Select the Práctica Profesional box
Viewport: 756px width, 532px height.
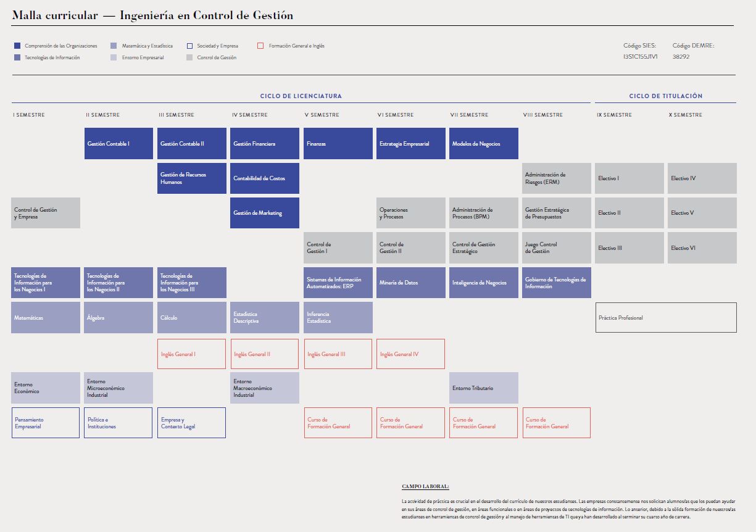(666, 318)
